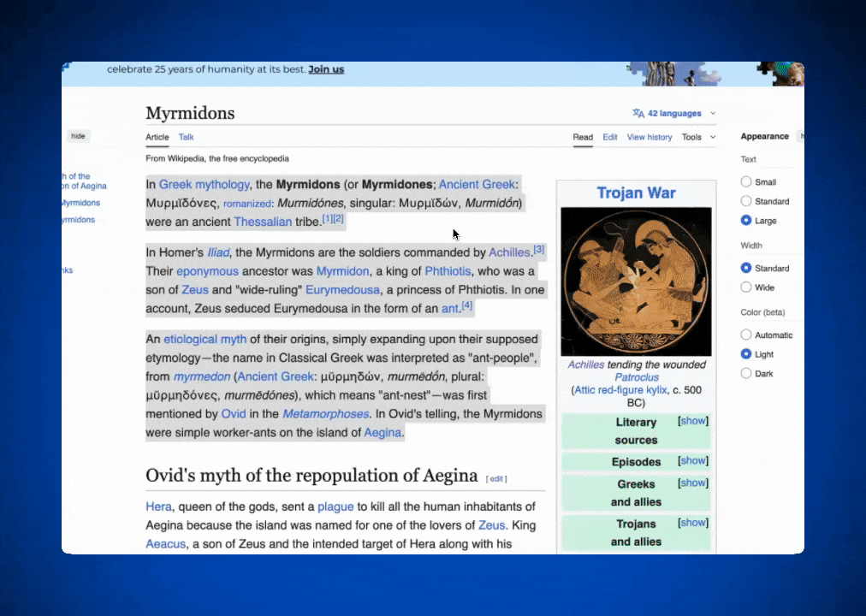The image size is (866, 616).
Task: Click the Appearance panel heading
Action: 764,136
